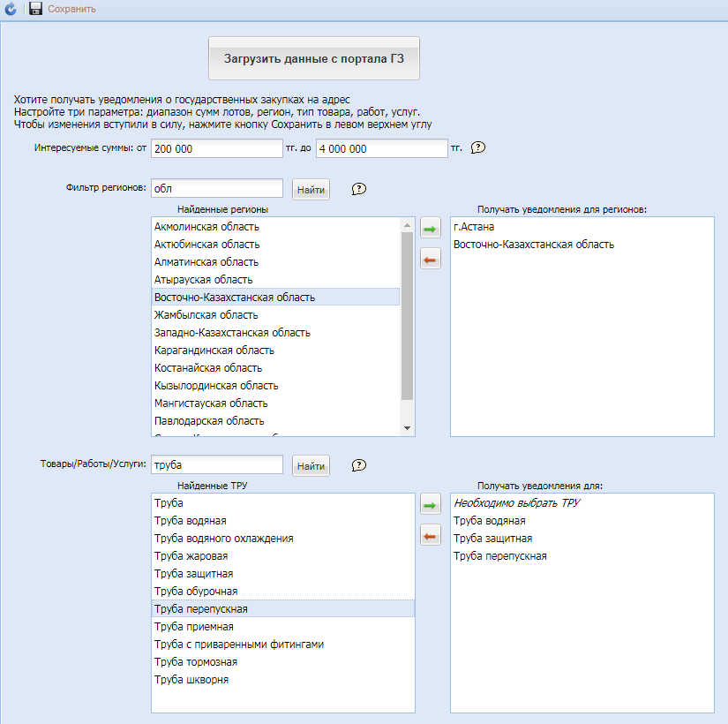Add selected region with green arrow
This screenshot has width=728, height=724.
click(431, 228)
